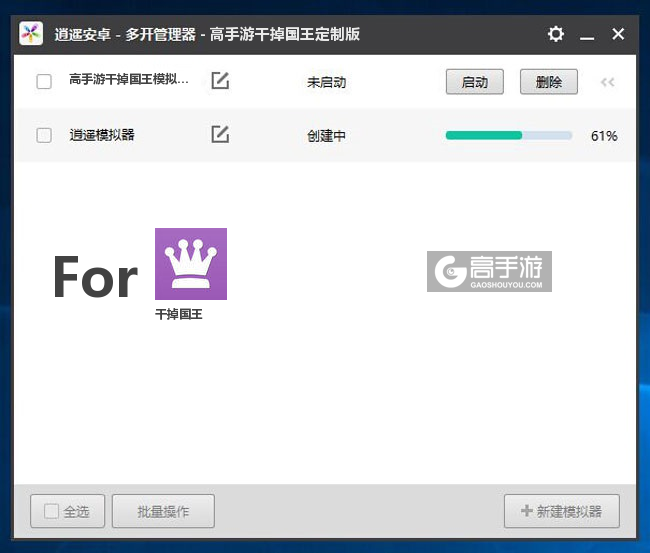
Task: Collapse row options with double chevron
Action: click(x=608, y=82)
